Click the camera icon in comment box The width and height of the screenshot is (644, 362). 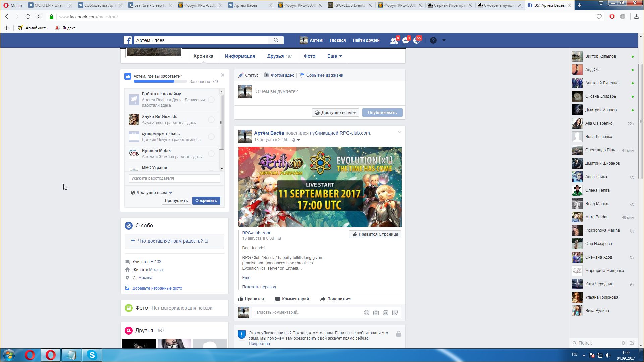[x=376, y=313]
